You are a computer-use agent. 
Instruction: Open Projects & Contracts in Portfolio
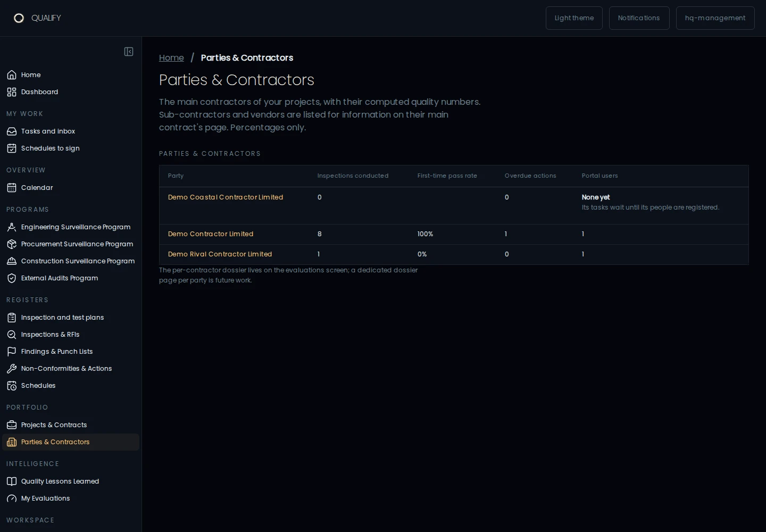[x=71, y=425]
